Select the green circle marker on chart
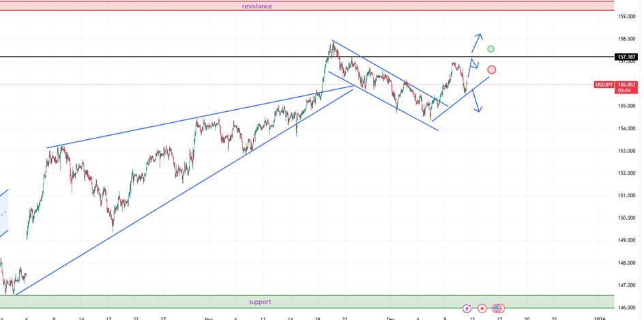Image resolution: width=644 pixels, height=320 pixels. coord(491,48)
